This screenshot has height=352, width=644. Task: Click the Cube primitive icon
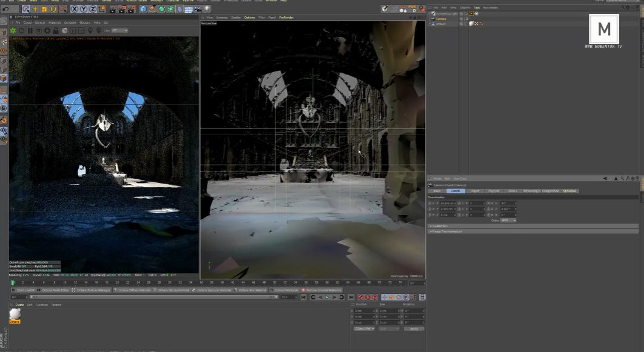143,9
